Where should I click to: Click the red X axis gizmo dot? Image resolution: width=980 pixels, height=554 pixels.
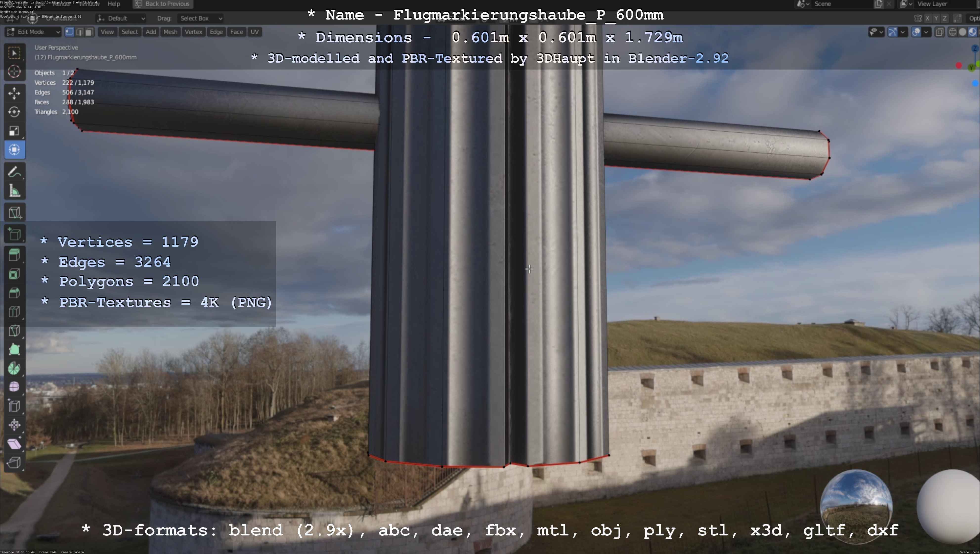point(959,66)
